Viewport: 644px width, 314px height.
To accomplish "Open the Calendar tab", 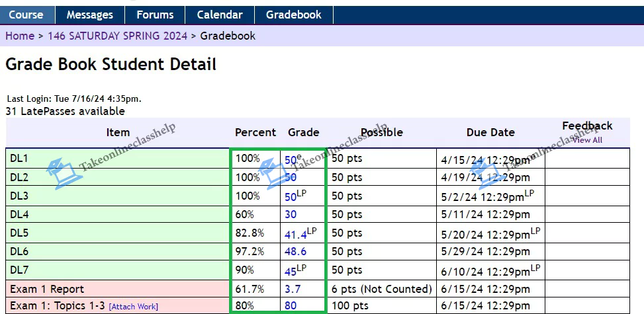I will 220,15.
